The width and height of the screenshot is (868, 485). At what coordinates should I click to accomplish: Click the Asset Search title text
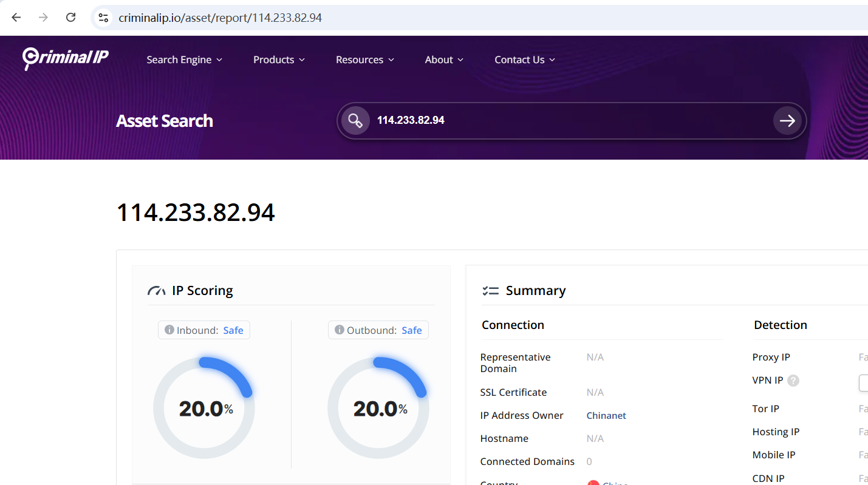165,121
